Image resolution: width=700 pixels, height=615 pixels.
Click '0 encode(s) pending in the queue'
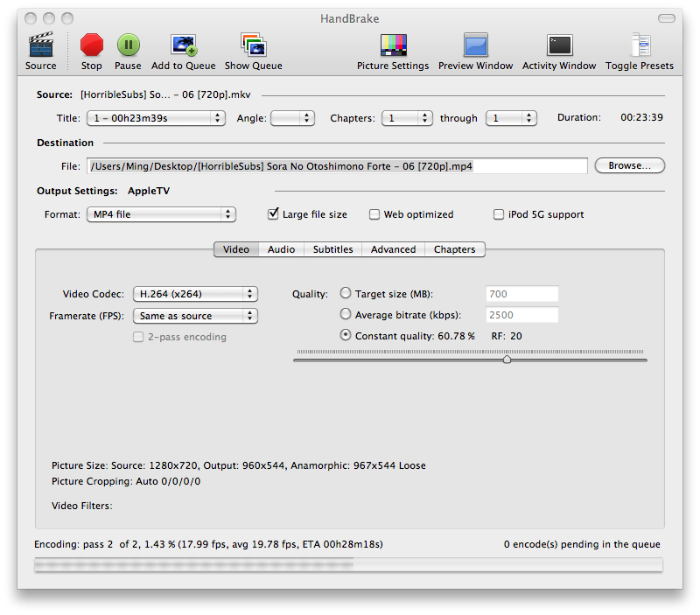point(582,544)
